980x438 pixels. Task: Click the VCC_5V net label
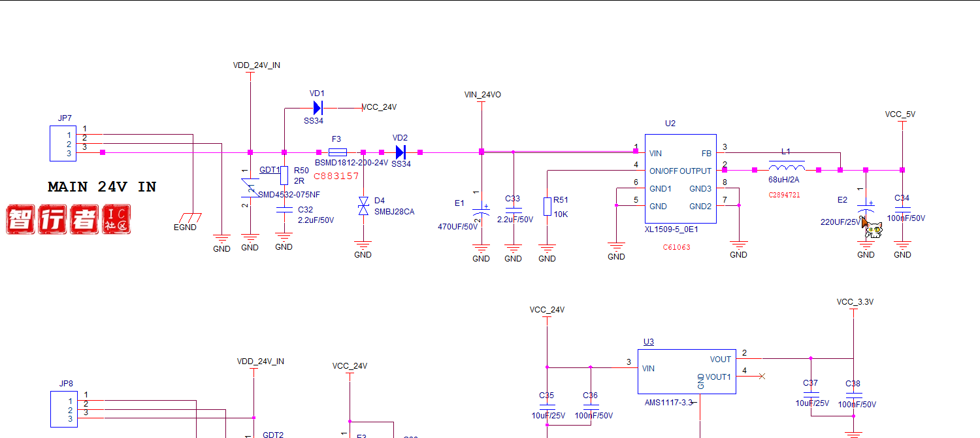(x=900, y=114)
